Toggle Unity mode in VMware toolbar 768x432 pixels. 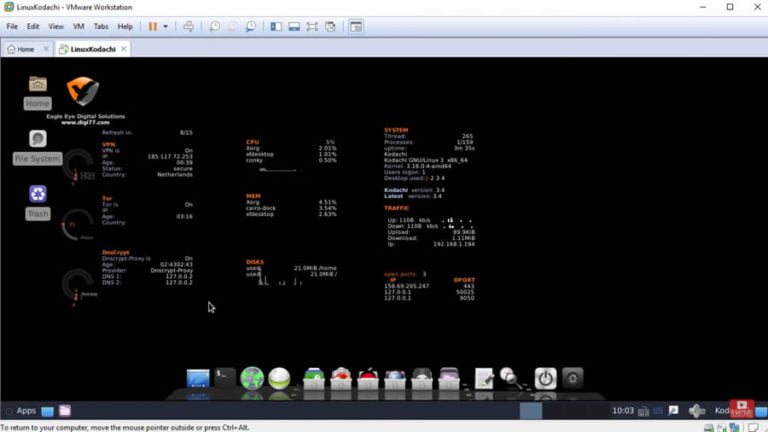click(332, 27)
